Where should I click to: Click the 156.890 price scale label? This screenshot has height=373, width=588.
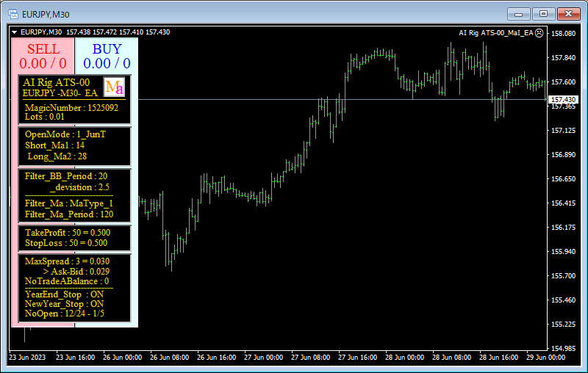pos(563,155)
